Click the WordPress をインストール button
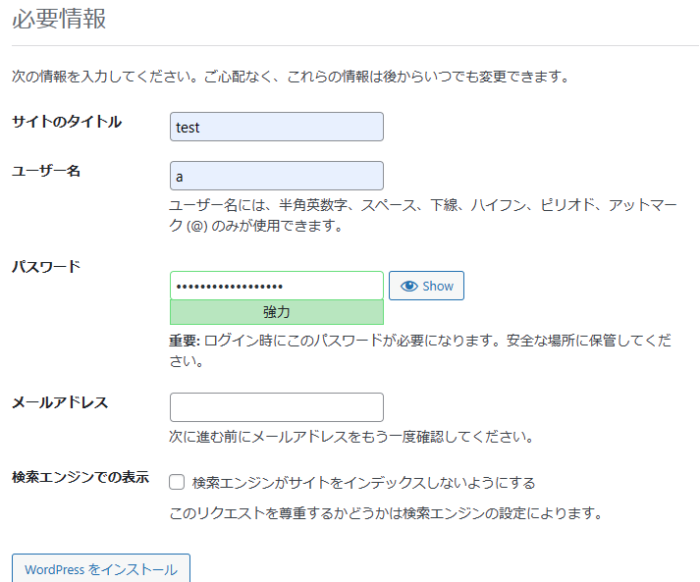The image size is (700, 582). point(101,568)
